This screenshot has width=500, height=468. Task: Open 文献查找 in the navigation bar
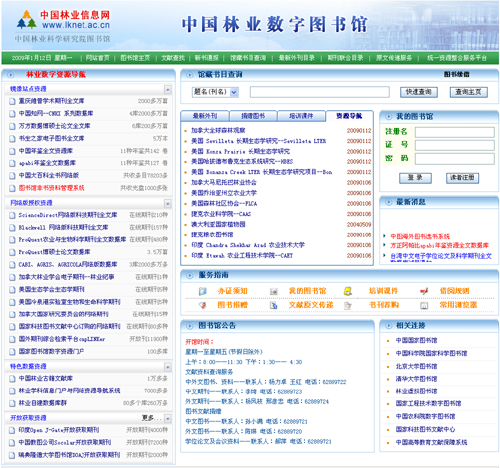point(173,58)
